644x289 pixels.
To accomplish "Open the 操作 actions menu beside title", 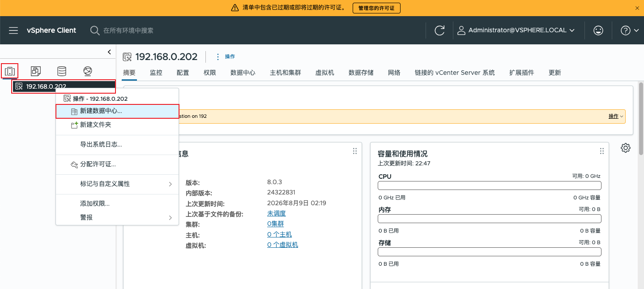I will [x=226, y=56].
